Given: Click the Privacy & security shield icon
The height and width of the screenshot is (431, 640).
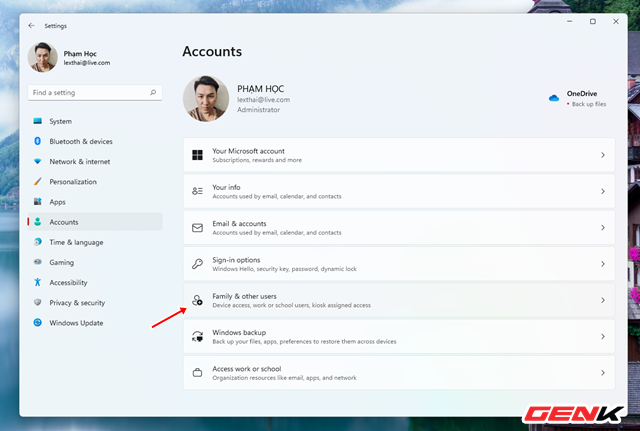Looking at the screenshot, I should pos(38,302).
